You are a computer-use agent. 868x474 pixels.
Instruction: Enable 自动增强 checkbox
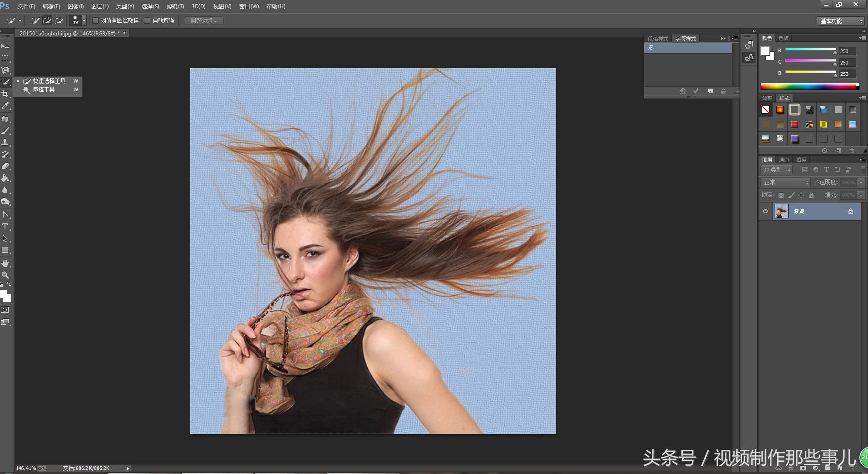click(x=147, y=20)
